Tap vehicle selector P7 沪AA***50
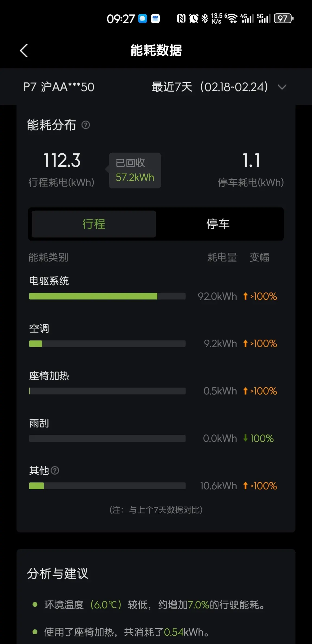The height and width of the screenshot is (644, 312). [x=59, y=87]
